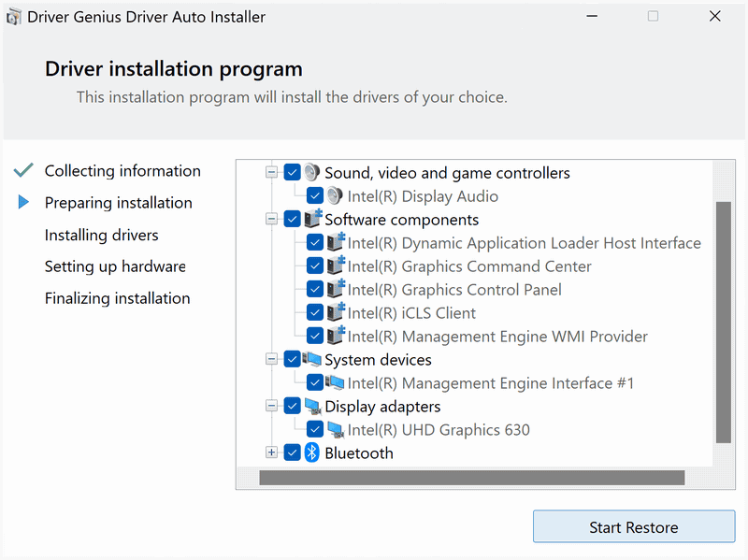The height and width of the screenshot is (560, 748).
Task: Click the icon of Intel(R) iCLS Client
Action: (x=336, y=312)
